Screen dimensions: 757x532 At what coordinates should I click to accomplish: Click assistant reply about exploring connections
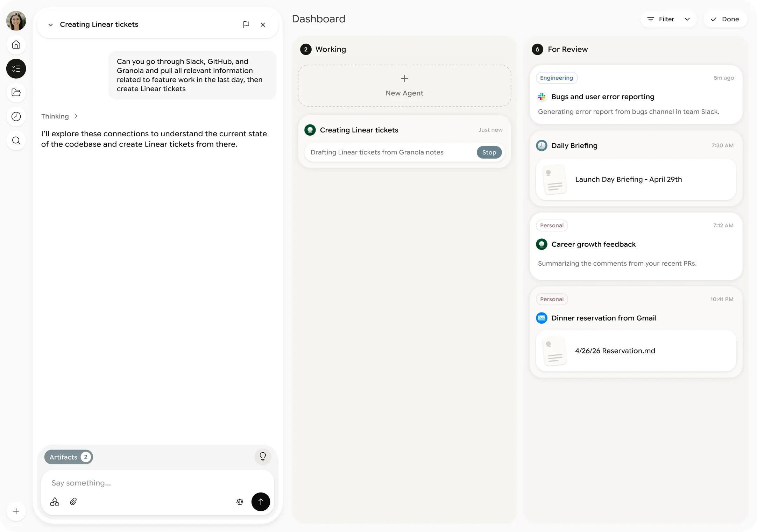click(154, 139)
